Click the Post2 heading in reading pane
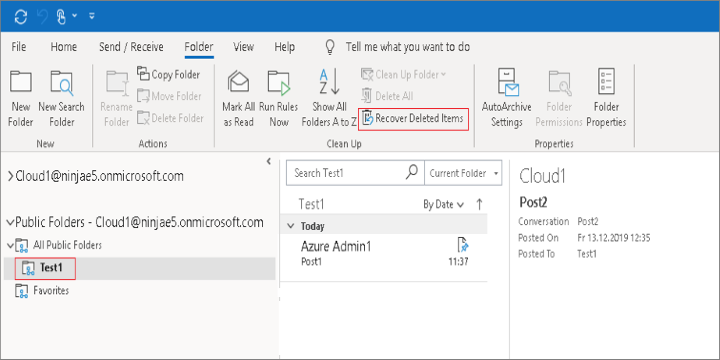Image resolution: width=720 pixels, height=360 pixels. click(x=533, y=202)
